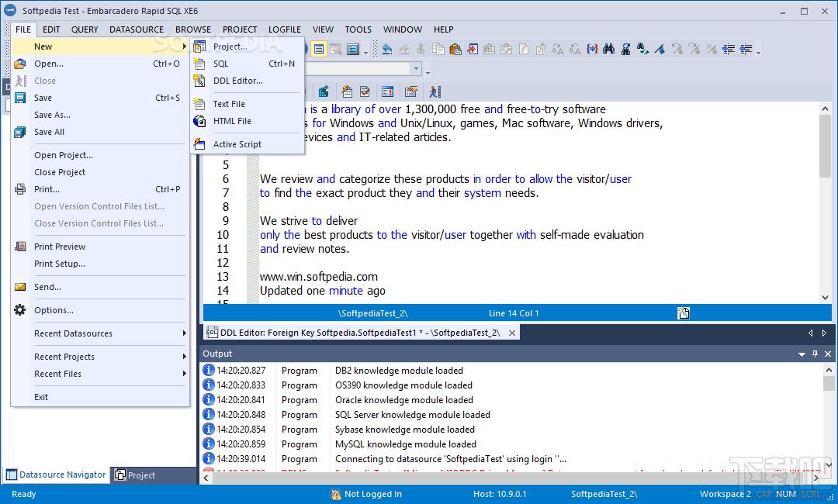The image size is (838, 504).
Task: Click the Output panel vertical scrollbar up arrow
Action: click(x=829, y=369)
